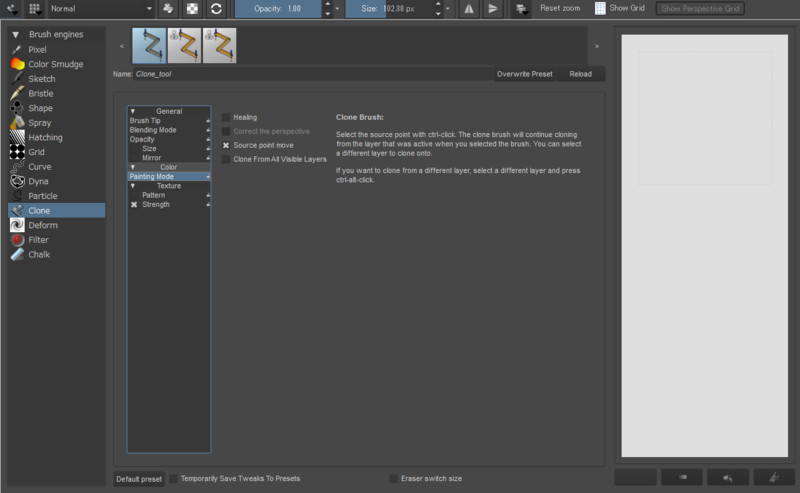Toggle the Pattern option checkbox
Image resolution: width=800 pixels, height=493 pixels.
coord(134,195)
